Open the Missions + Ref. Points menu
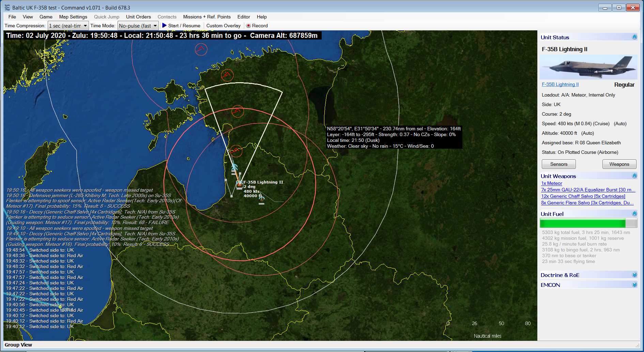644x352 pixels. click(x=207, y=17)
